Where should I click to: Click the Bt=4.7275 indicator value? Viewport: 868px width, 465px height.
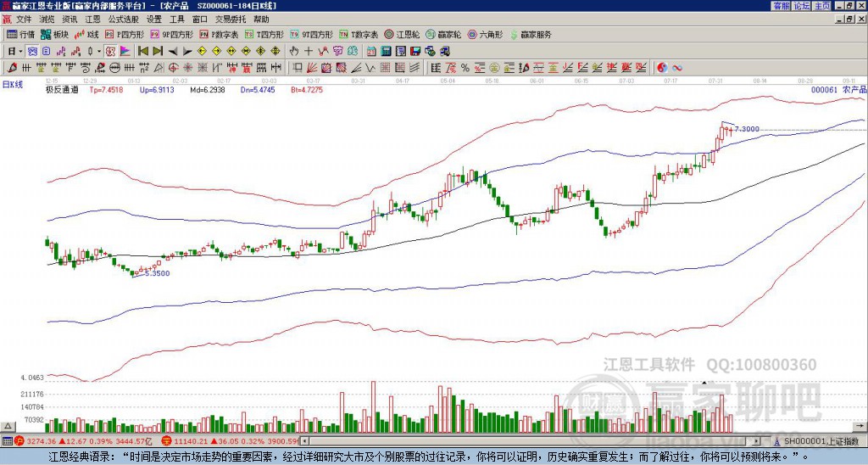click(307, 89)
